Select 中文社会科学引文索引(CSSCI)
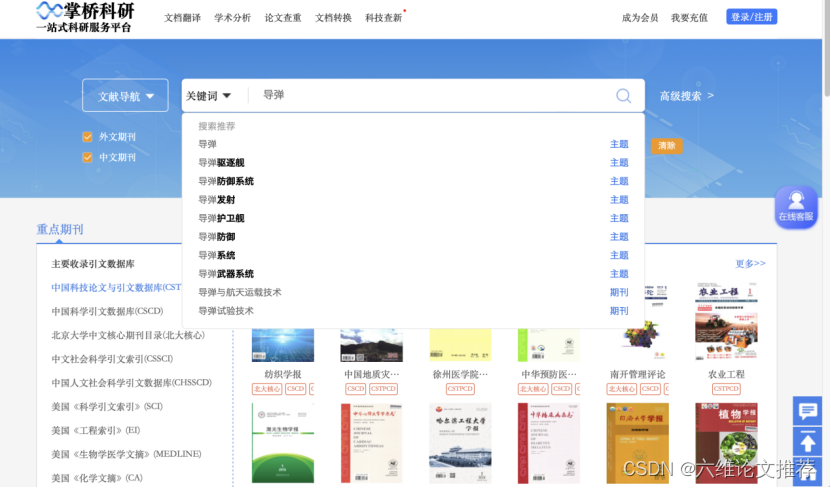 coord(112,359)
